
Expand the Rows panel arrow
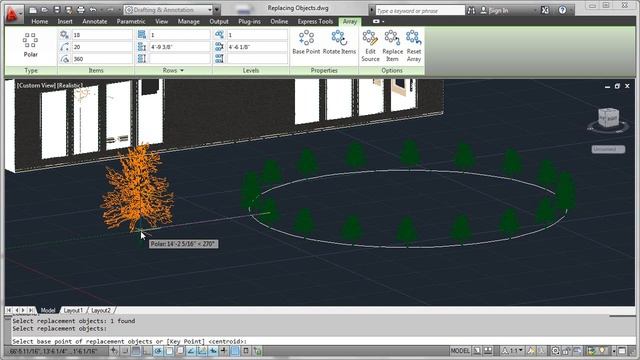[182, 71]
